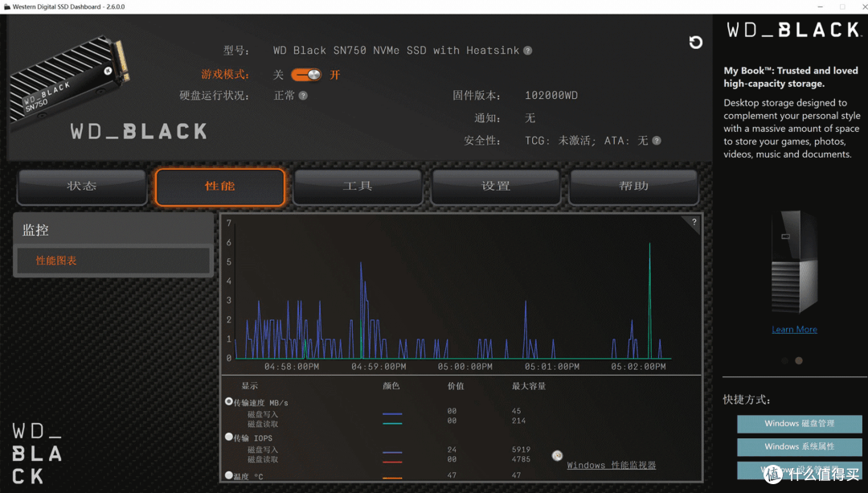Click cyan 磁盘读取 color line under 传输速度
The image size is (868, 493).
click(392, 424)
